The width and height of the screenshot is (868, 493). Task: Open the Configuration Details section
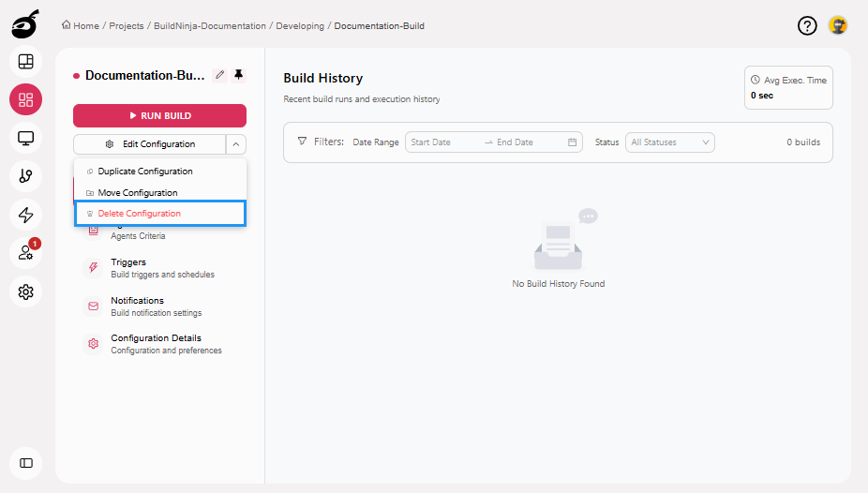[160, 344]
